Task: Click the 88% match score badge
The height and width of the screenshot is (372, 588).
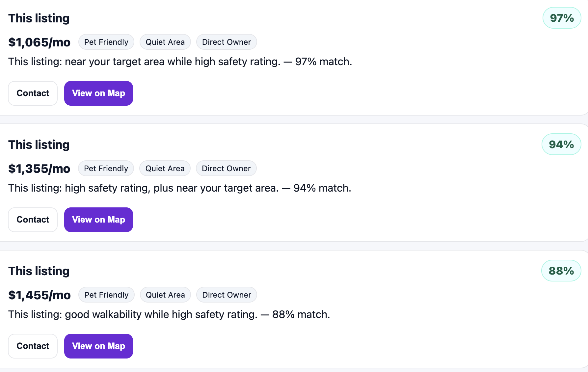Action: [x=561, y=271]
